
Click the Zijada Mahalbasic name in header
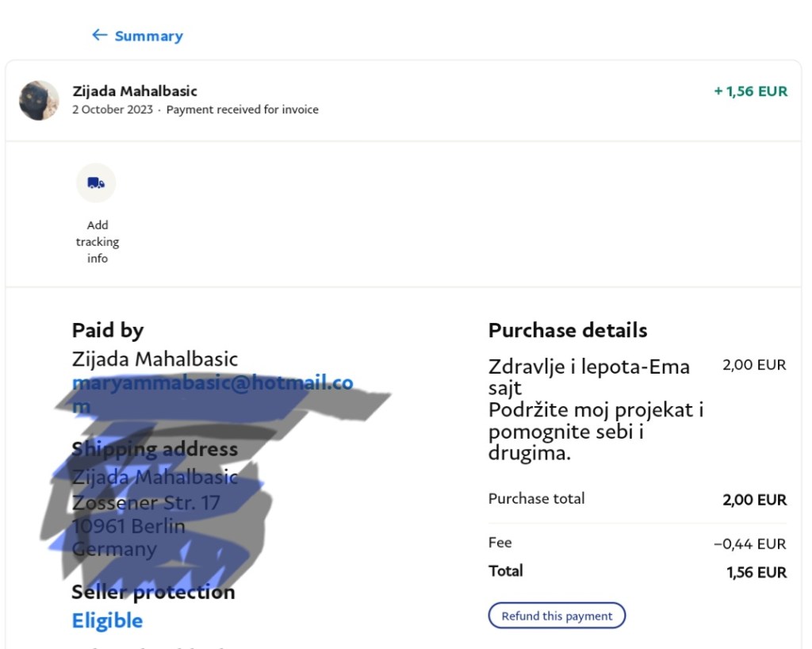tap(135, 91)
